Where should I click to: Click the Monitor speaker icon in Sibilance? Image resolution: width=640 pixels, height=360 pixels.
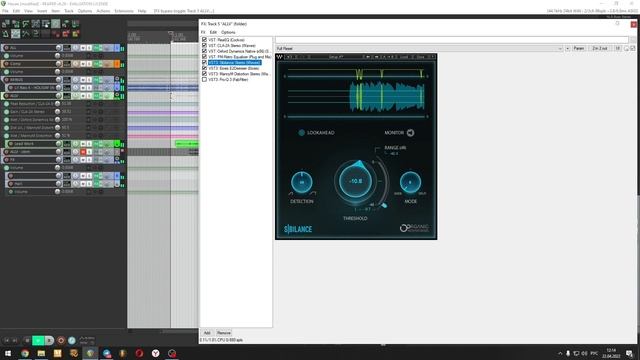tap(411, 133)
